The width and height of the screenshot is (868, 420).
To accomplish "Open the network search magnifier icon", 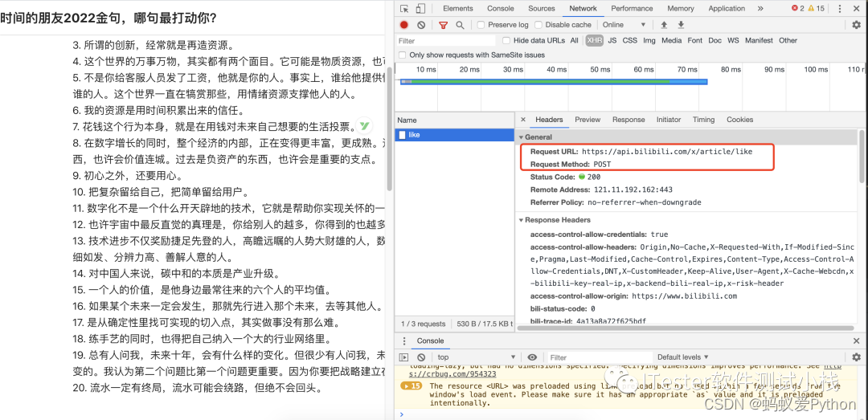I will (460, 25).
